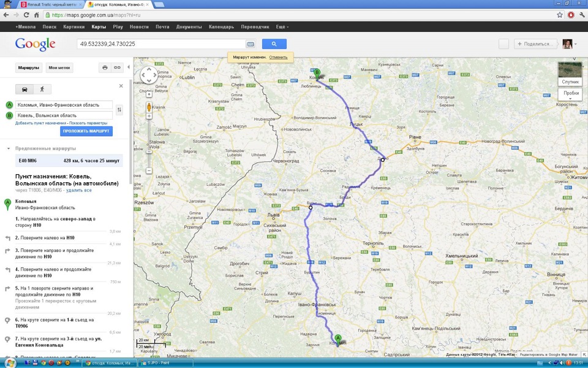The height and width of the screenshot is (368, 588).
Task: Click the link (chain) icon
Action: (118, 67)
